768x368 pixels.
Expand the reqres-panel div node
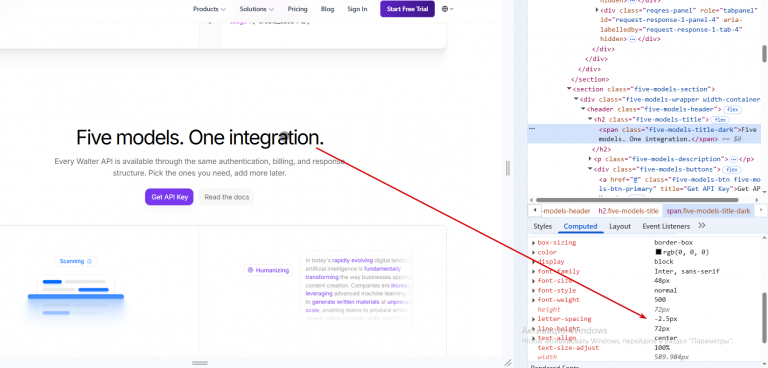(x=597, y=10)
